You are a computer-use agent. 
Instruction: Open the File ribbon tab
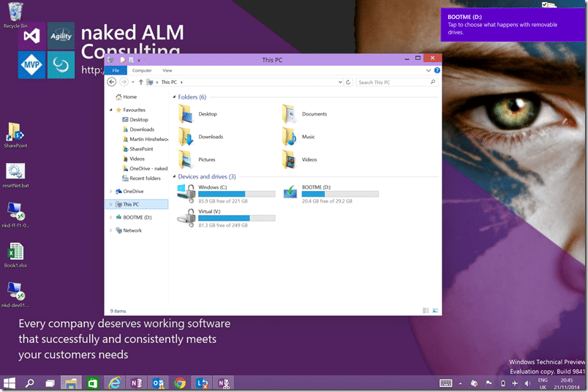[116, 70]
